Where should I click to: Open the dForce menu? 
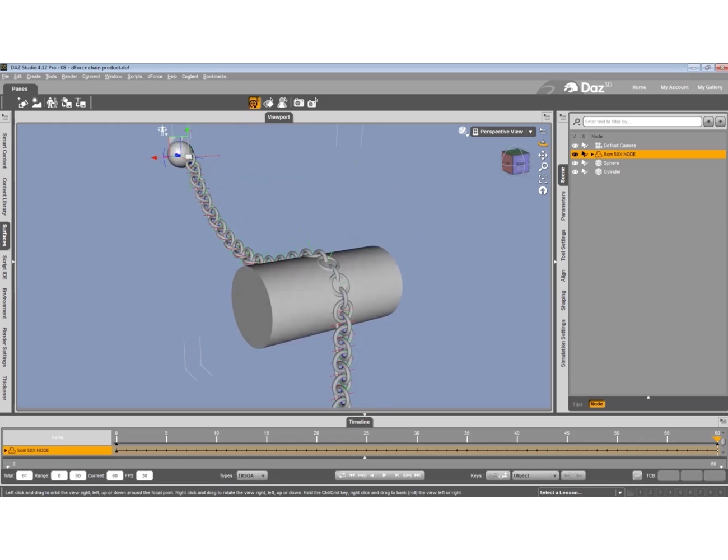[155, 77]
